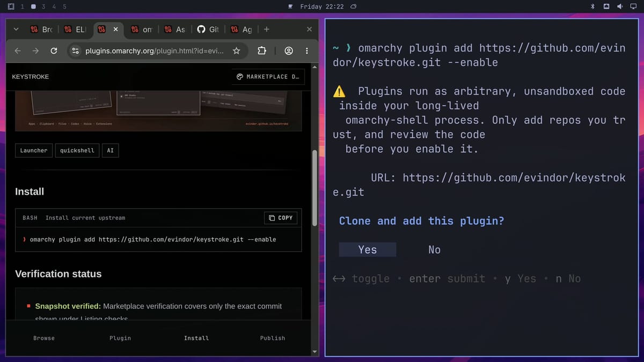Click the volume speaker icon
This screenshot has width=644, height=362.
(620, 6)
